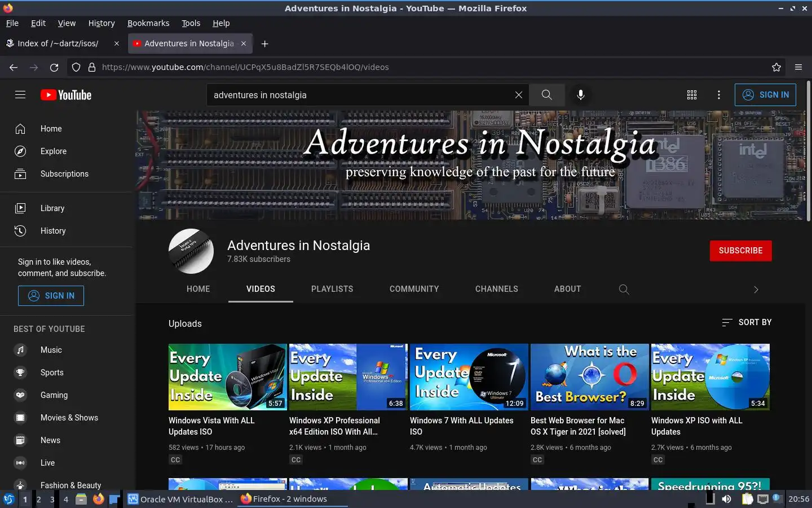Open Windows XP ISO with ALL Updates title
The width and height of the screenshot is (812, 508).
[697, 426]
